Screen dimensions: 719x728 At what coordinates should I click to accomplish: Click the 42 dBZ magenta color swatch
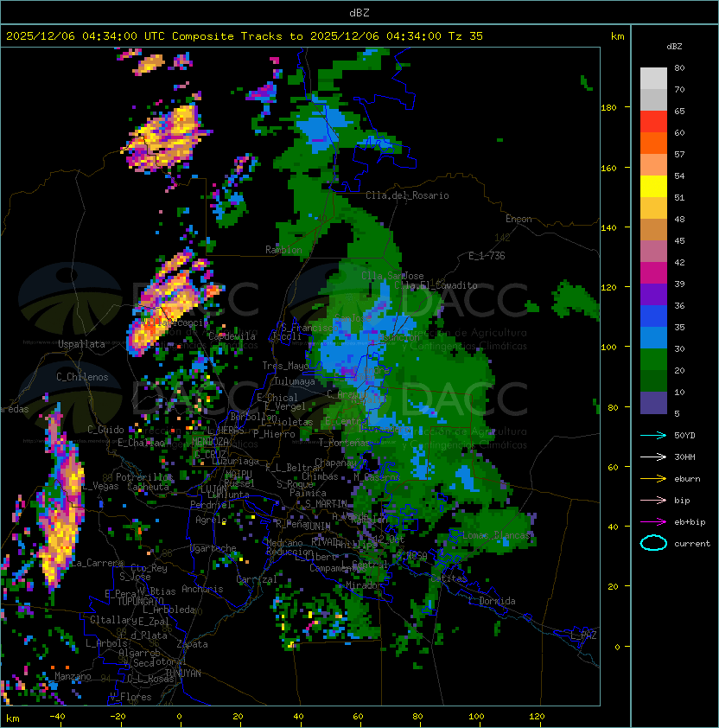[653, 272]
